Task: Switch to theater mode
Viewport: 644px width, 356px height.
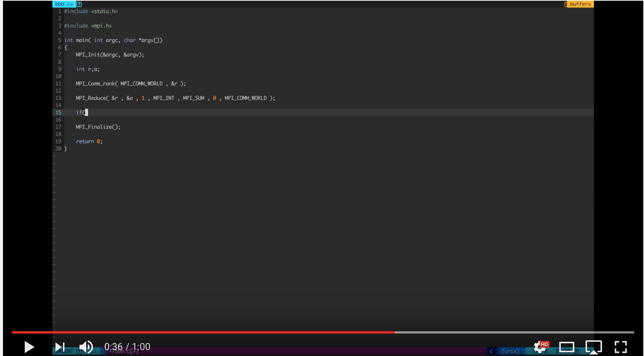Action: point(567,347)
